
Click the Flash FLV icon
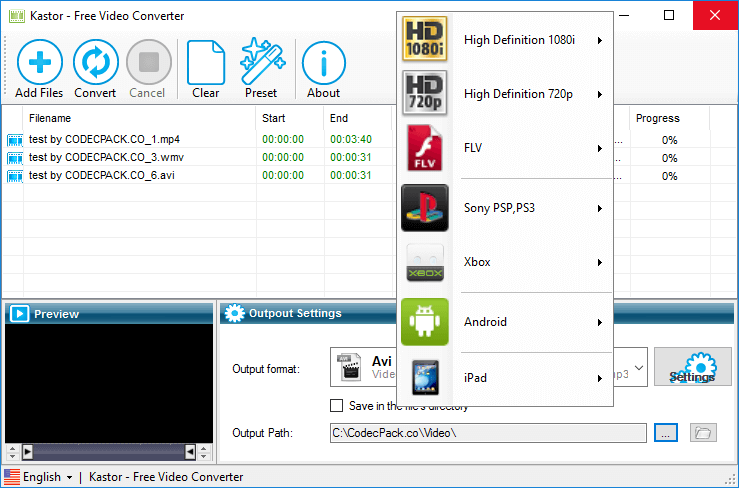(425, 148)
